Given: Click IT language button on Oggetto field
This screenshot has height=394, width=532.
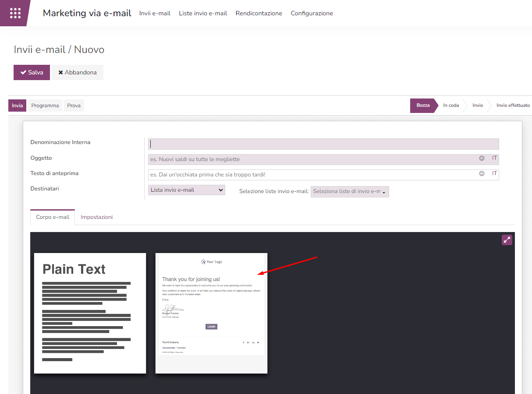Looking at the screenshot, I should [x=494, y=158].
